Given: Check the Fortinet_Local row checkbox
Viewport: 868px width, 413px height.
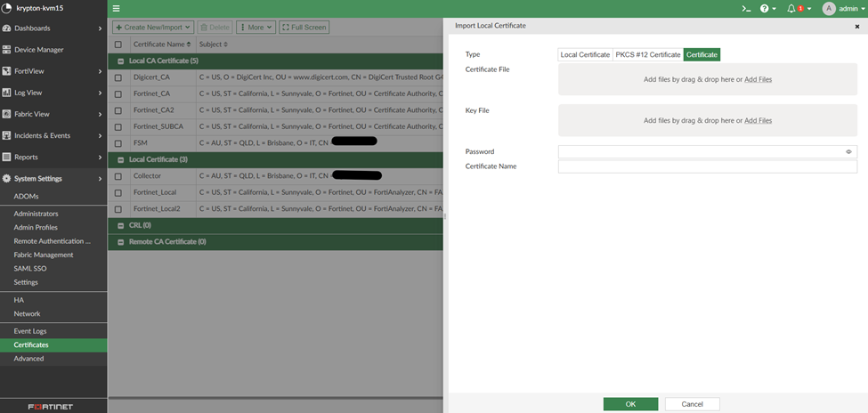Looking at the screenshot, I should (x=118, y=192).
